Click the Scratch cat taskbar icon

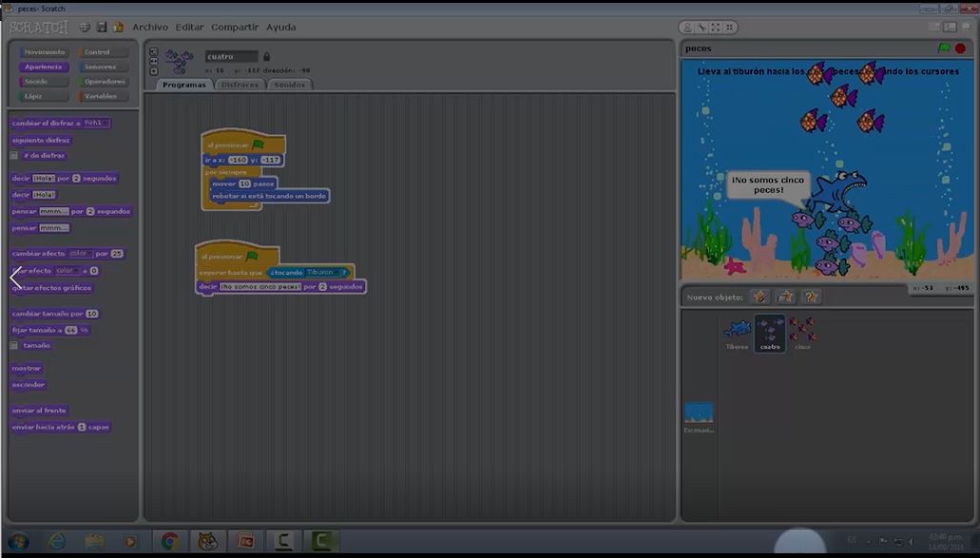click(207, 541)
